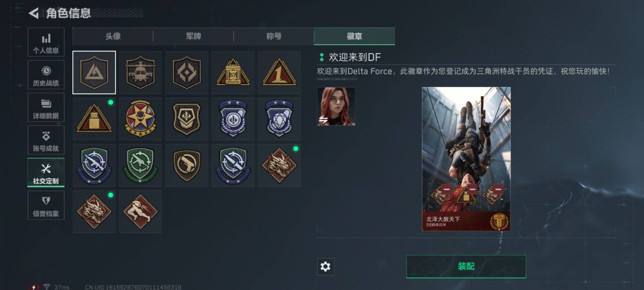The image size is (644, 290).
Task: Select the multicolor star skull badge
Action: [141, 119]
